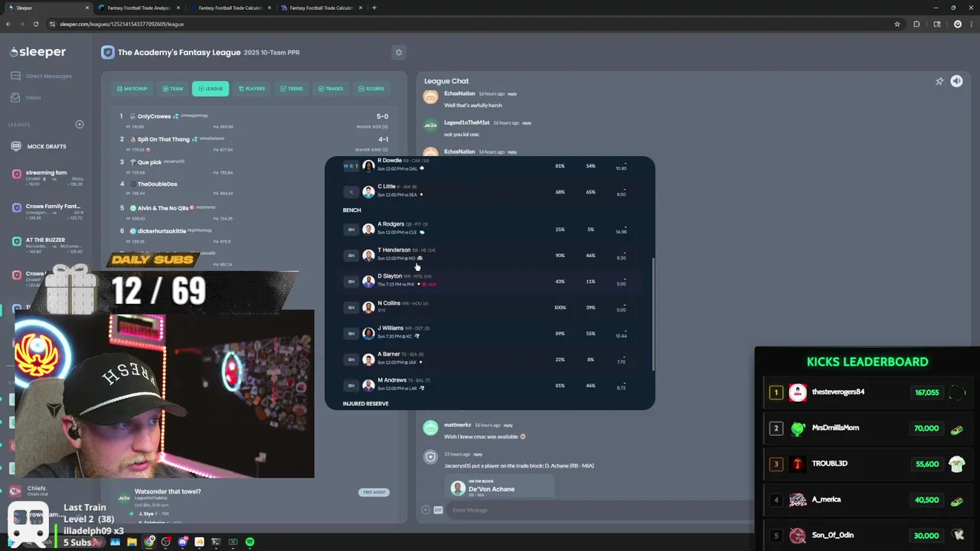Click the WRT flex slot for R Dowdle

coord(351,166)
